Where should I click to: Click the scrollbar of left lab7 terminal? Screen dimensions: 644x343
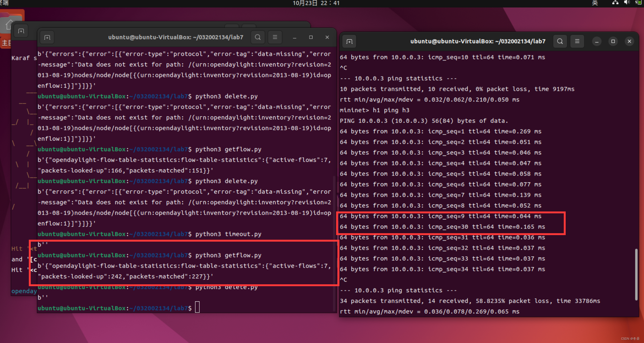pos(334,243)
